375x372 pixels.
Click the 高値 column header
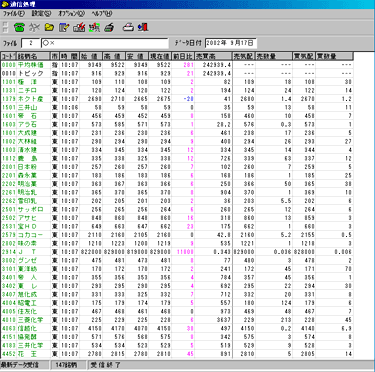(x=114, y=56)
